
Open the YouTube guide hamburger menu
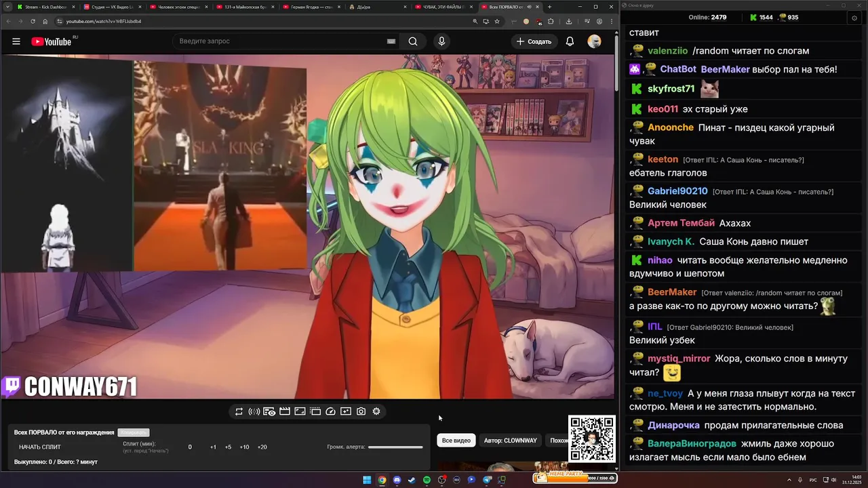(16, 41)
